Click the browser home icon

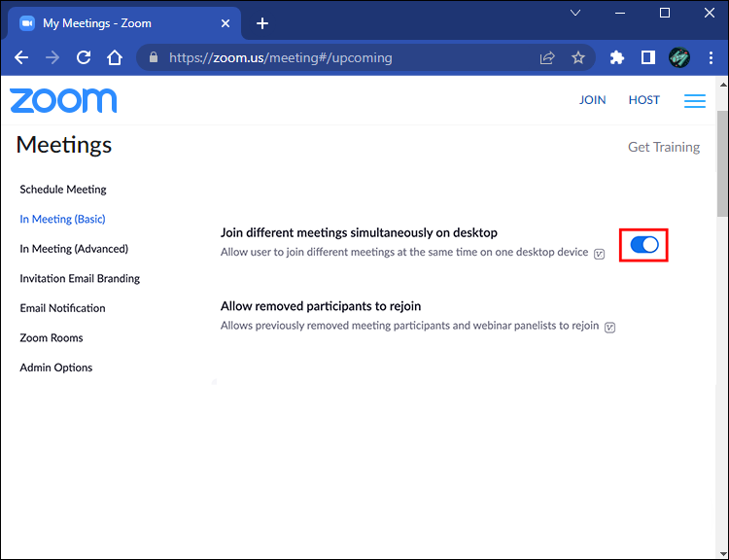(x=115, y=57)
